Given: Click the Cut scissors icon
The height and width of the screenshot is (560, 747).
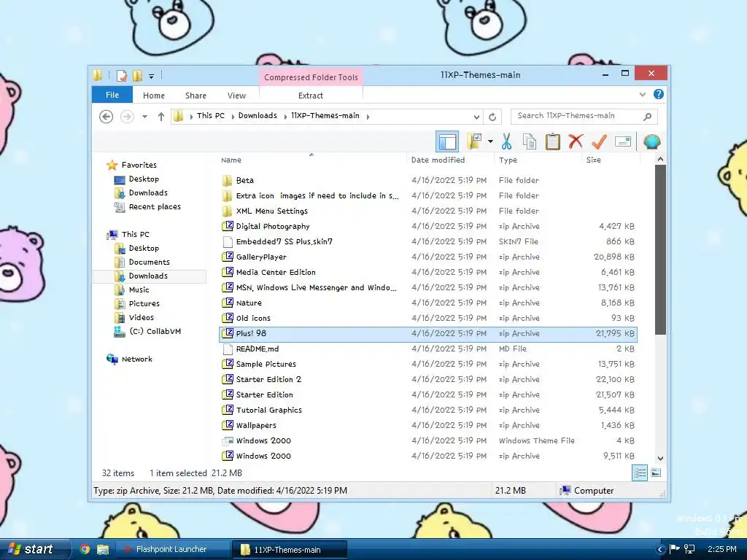Looking at the screenshot, I should (506, 141).
